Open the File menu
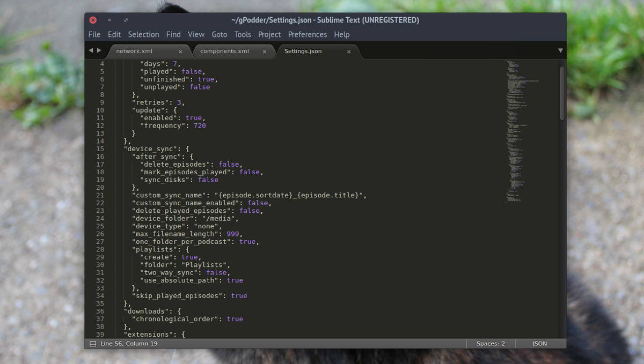This screenshot has width=644, height=364. point(94,34)
